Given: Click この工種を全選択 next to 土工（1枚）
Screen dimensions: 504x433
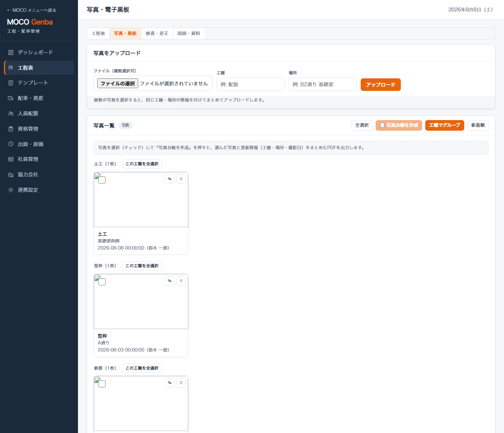Looking at the screenshot, I should [142, 164].
